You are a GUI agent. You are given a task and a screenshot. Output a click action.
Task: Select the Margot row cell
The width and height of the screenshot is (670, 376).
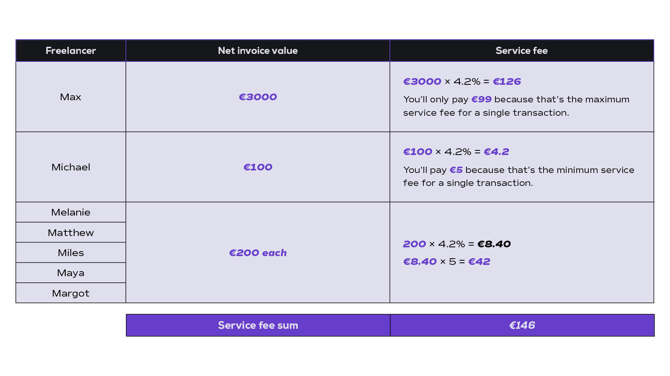point(71,293)
